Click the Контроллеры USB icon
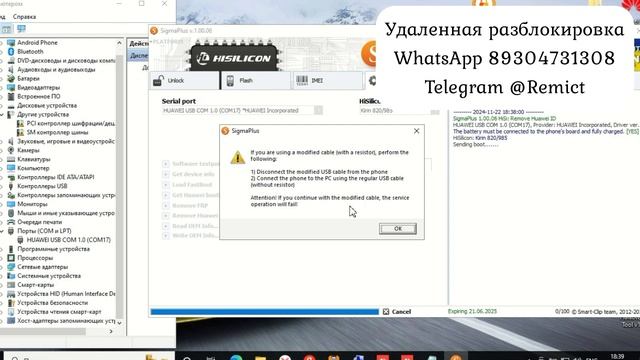The image size is (640, 360). tap(11, 186)
